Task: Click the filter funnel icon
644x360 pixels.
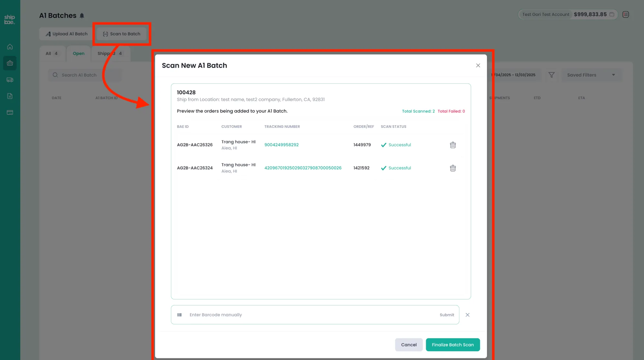Action: pos(551,75)
